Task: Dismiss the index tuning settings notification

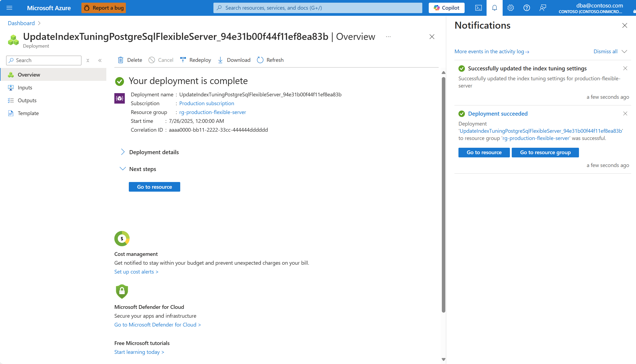Action: point(625,68)
